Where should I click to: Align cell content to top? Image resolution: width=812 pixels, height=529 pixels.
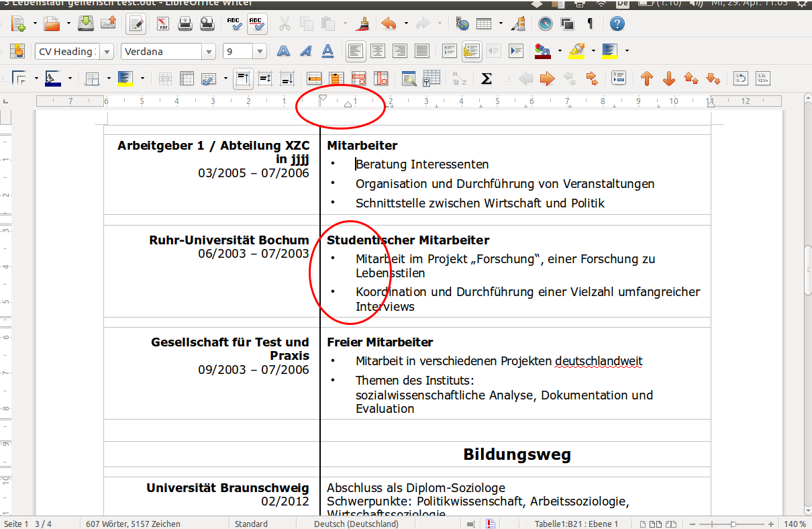point(243,79)
